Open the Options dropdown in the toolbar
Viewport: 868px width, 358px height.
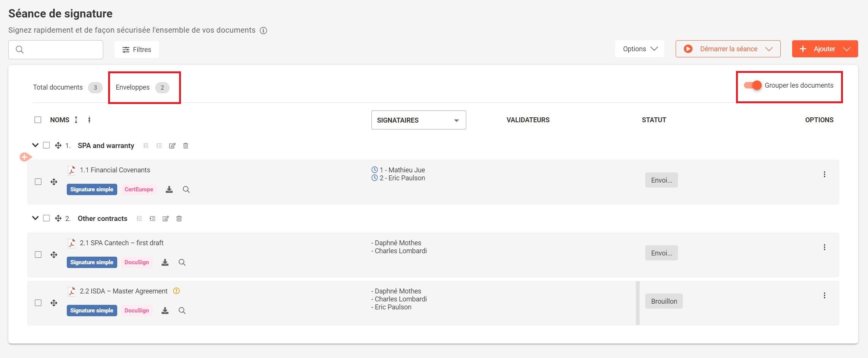[x=640, y=49]
